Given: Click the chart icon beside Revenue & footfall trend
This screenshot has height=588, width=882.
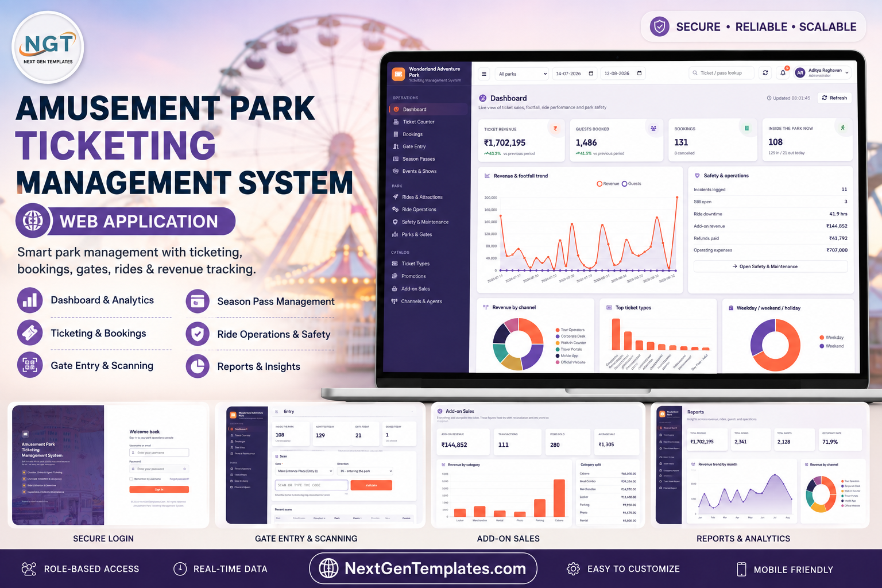Looking at the screenshot, I should (488, 176).
